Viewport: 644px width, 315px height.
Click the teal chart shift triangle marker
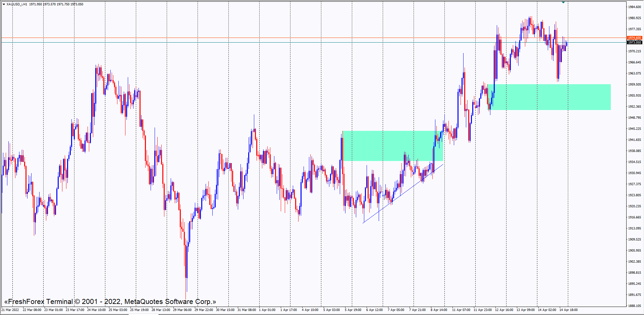[563, 2]
